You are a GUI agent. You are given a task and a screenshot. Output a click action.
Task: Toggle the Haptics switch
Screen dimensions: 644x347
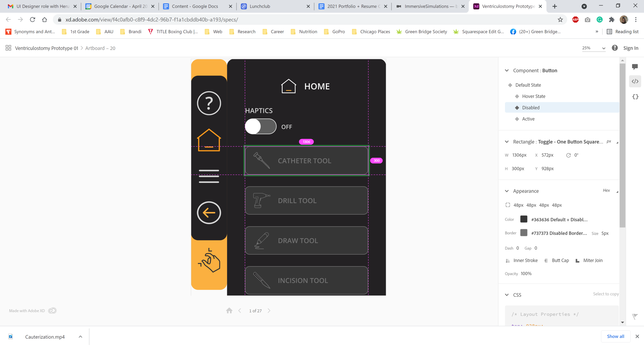(x=260, y=126)
